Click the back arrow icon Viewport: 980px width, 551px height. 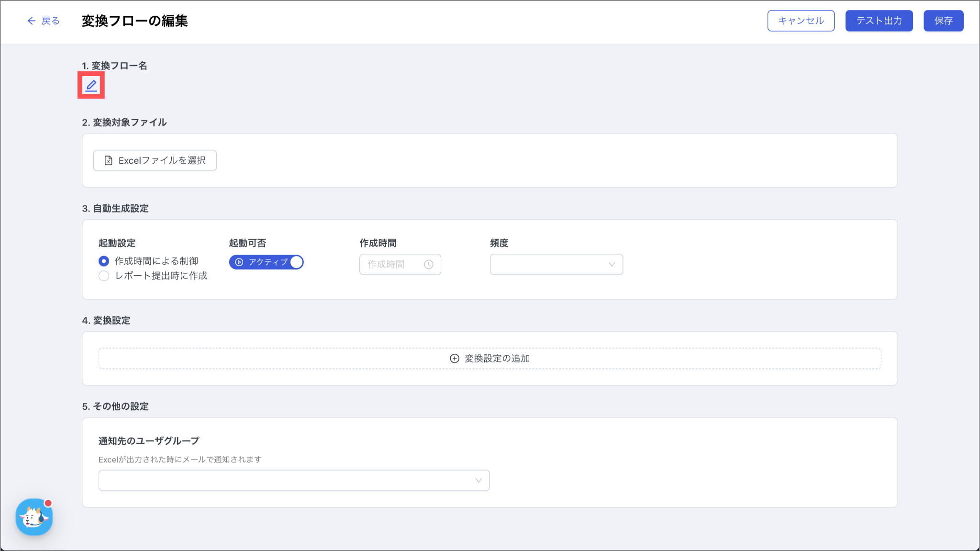[x=31, y=21]
